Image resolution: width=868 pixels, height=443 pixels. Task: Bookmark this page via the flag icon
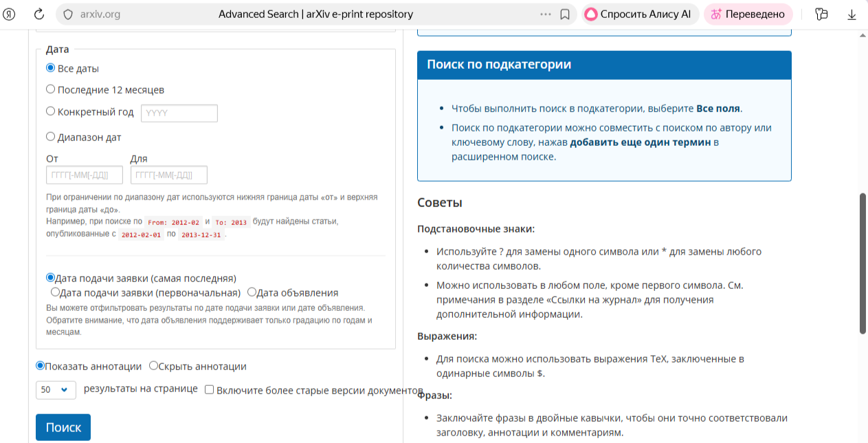pyautogui.click(x=565, y=13)
